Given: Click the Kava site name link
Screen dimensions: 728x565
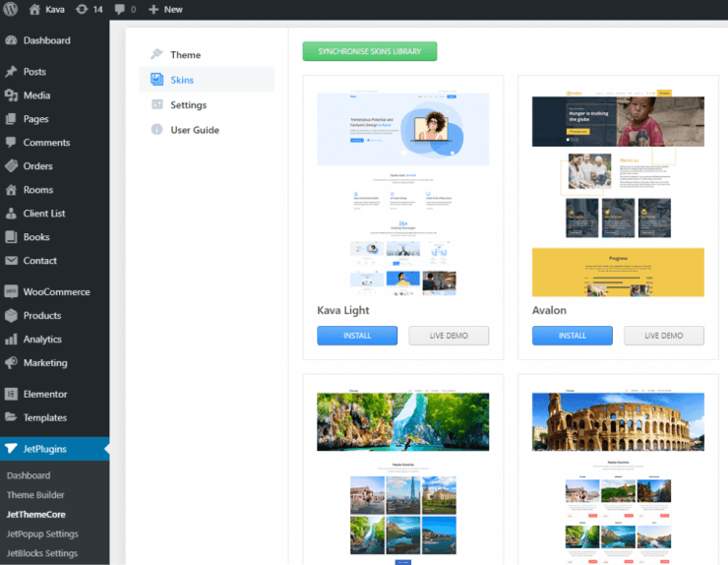Looking at the screenshot, I should click(x=55, y=9).
